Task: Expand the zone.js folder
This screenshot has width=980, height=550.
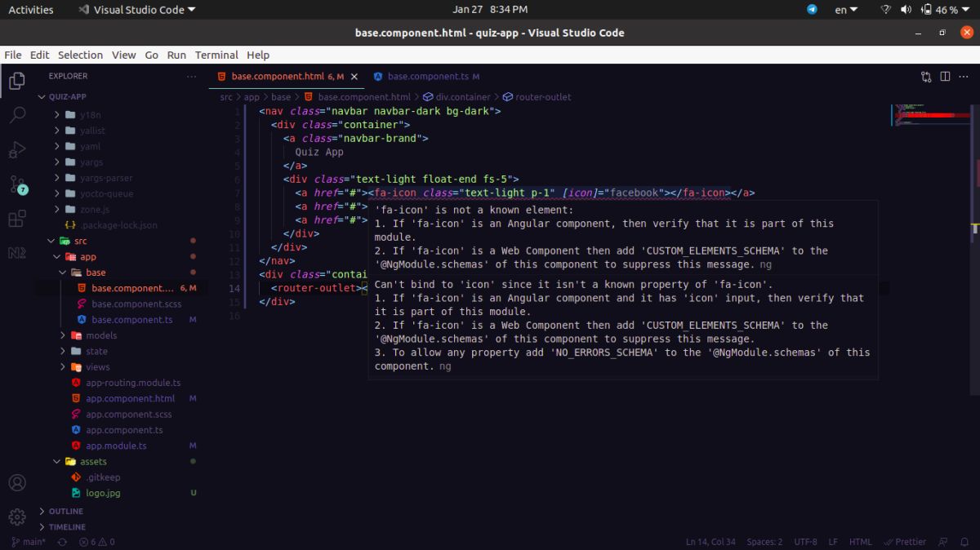Action: (x=94, y=210)
